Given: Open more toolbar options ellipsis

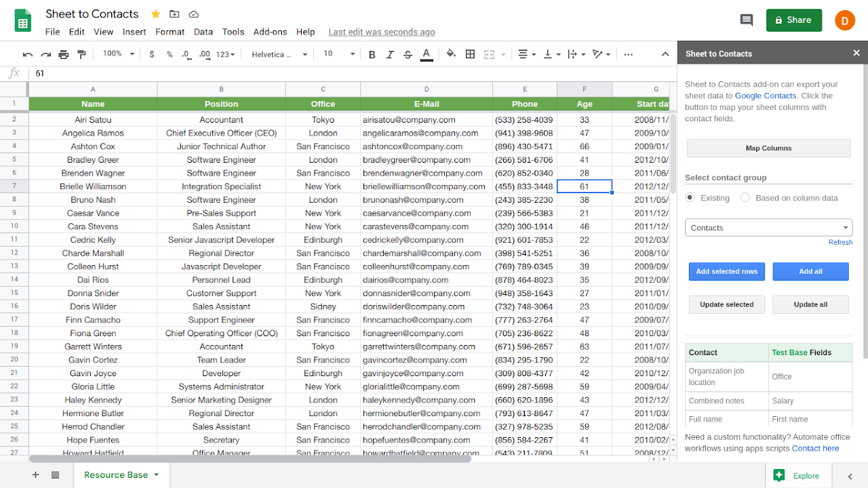Looking at the screenshot, I should point(628,54).
